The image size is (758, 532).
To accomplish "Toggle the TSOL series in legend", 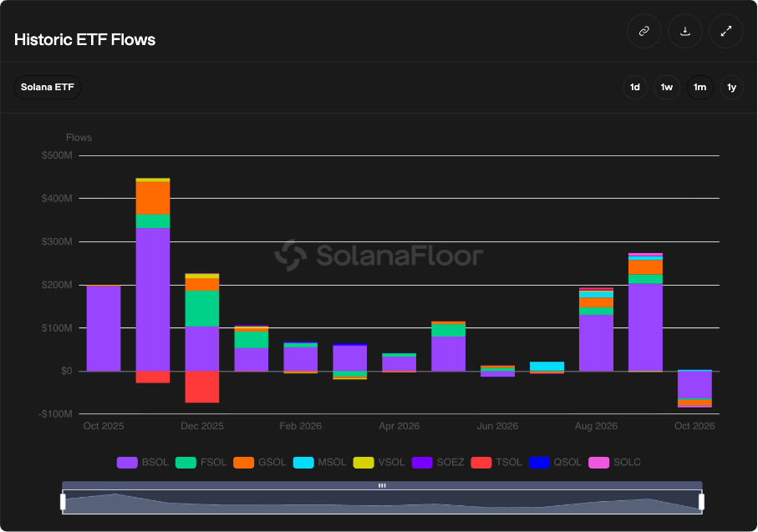I will (x=496, y=463).
